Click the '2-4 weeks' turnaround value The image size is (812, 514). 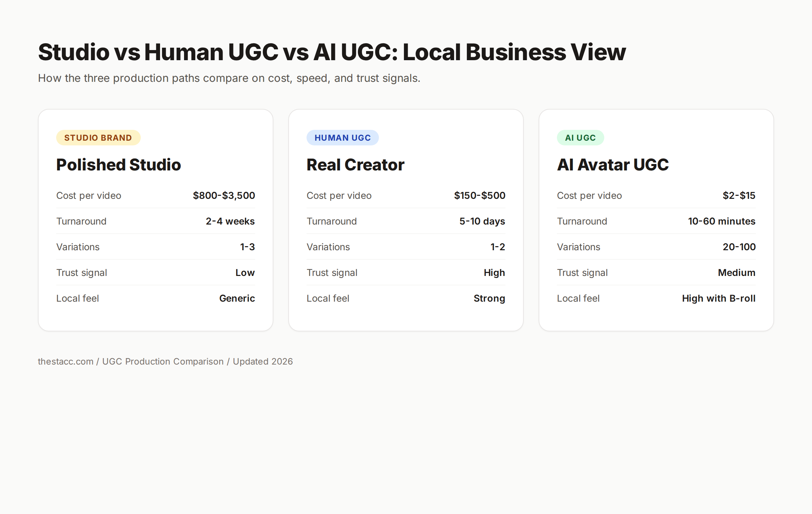tap(230, 221)
